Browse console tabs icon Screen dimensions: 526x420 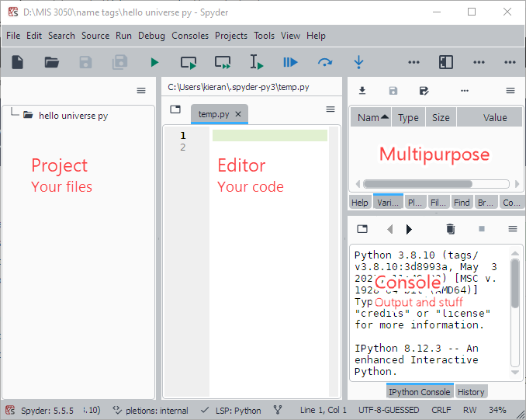tap(362, 229)
